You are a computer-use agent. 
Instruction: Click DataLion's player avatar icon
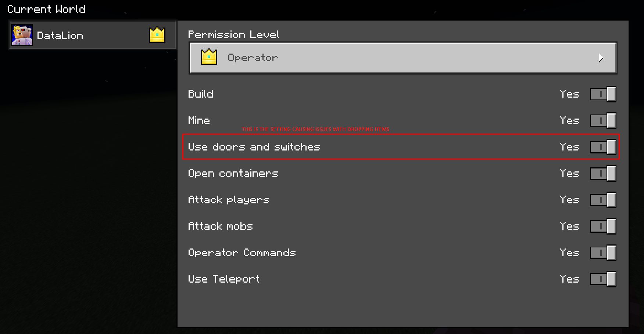tap(22, 35)
